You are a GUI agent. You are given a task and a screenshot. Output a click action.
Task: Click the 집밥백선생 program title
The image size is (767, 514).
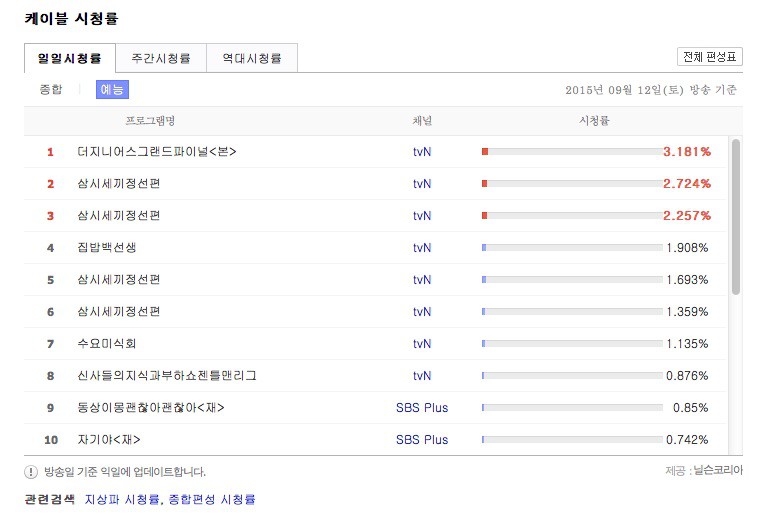tap(107, 248)
